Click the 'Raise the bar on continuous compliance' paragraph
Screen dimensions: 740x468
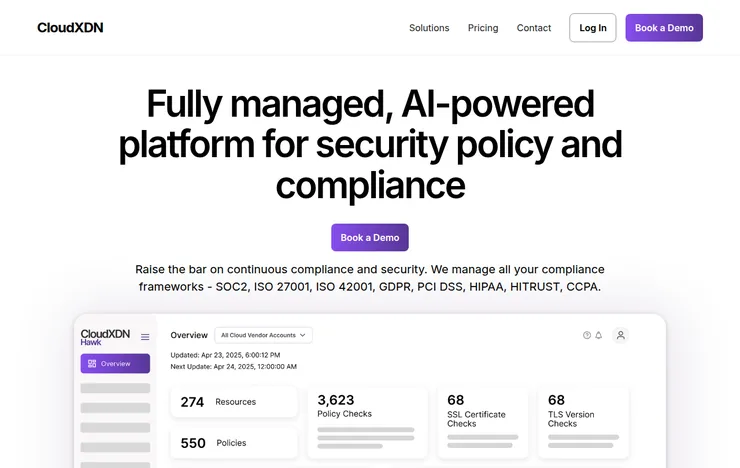coord(370,278)
